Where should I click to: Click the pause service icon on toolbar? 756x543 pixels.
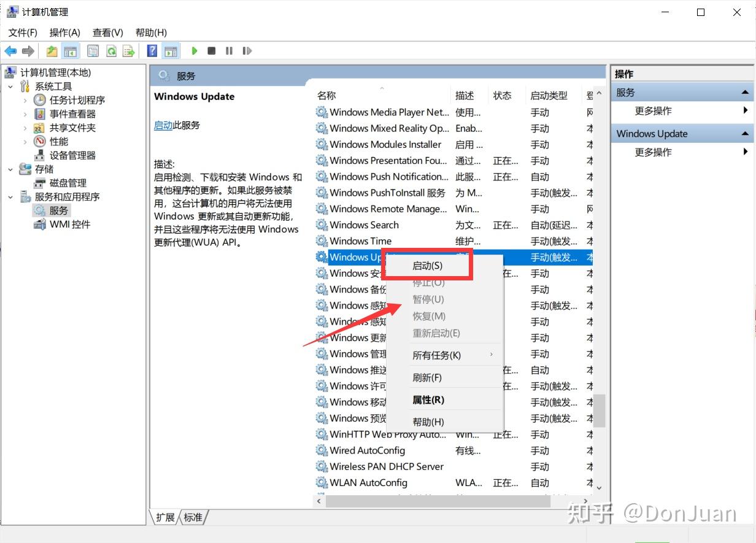click(228, 50)
